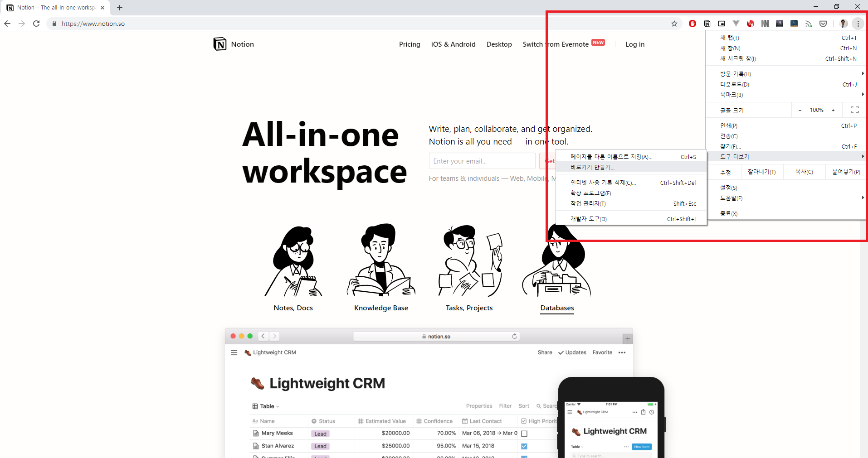Click the reload icon in the mockup address bar
Screen dimensions: 868x458
coord(514,336)
